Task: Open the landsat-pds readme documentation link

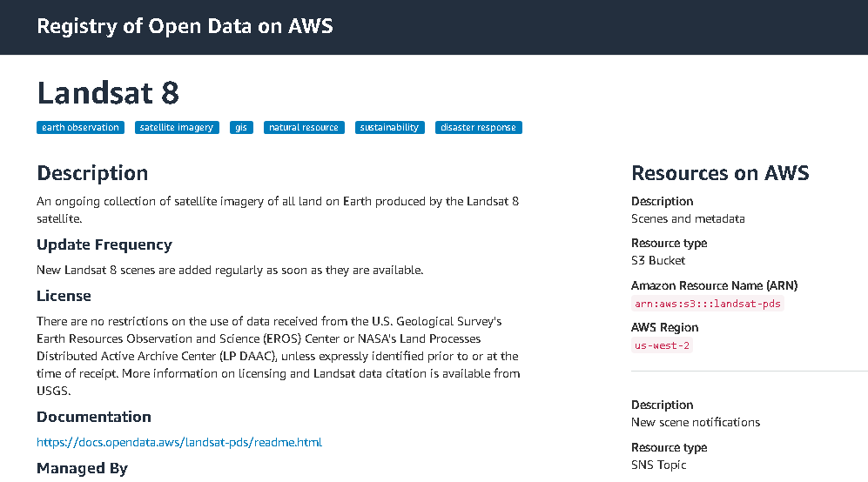Action: [179, 443]
